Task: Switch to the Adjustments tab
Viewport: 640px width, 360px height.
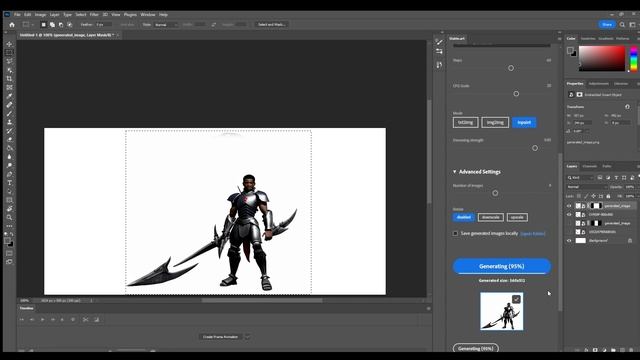Action: [x=598, y=84]
